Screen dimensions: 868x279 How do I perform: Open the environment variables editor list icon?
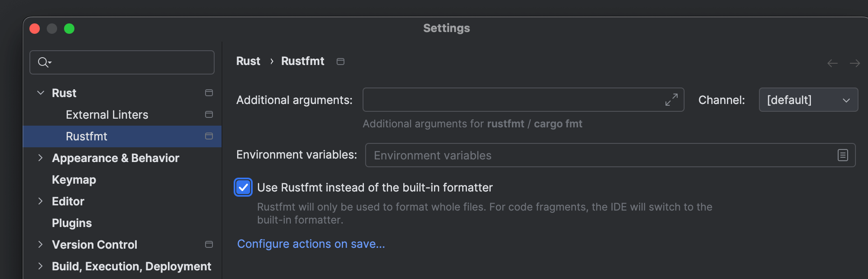point(842,155)
